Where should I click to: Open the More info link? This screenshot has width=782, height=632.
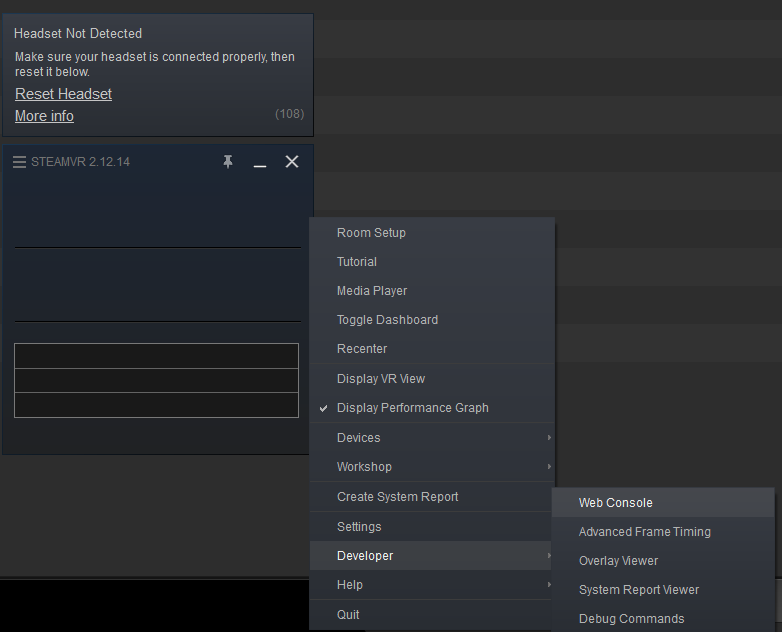(x=44, y=116)
